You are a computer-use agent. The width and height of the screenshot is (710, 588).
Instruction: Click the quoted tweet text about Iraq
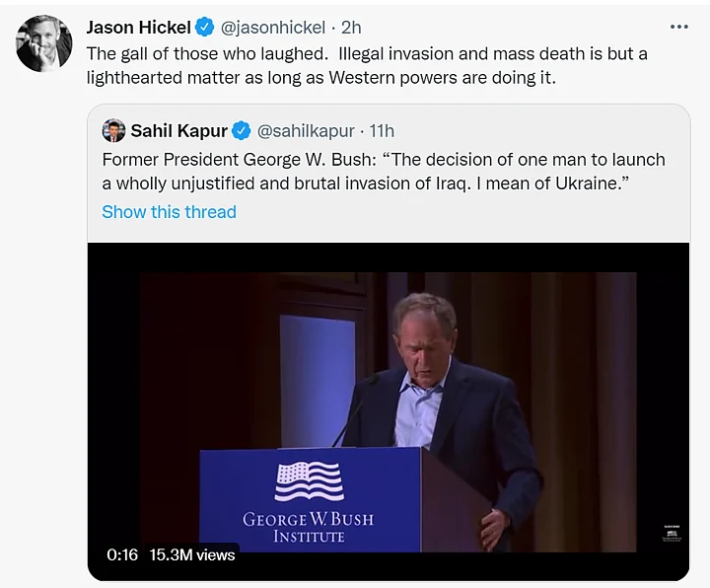(x=384, y=173)
